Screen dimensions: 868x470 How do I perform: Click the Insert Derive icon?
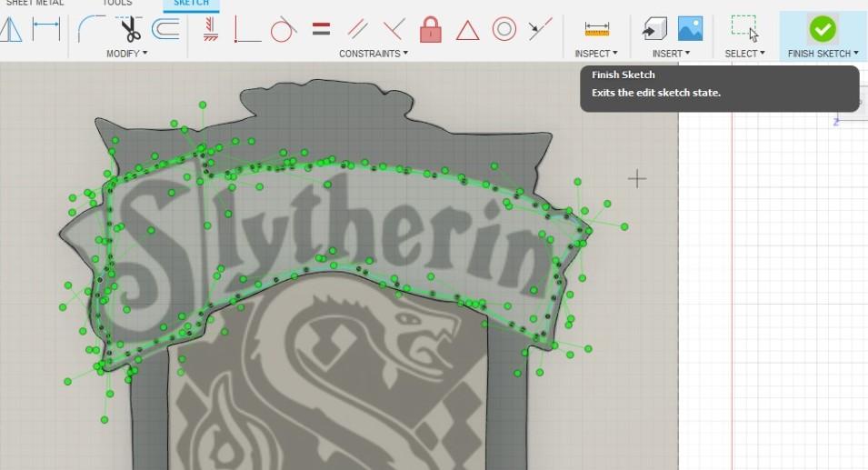click(x=654, y=29)
